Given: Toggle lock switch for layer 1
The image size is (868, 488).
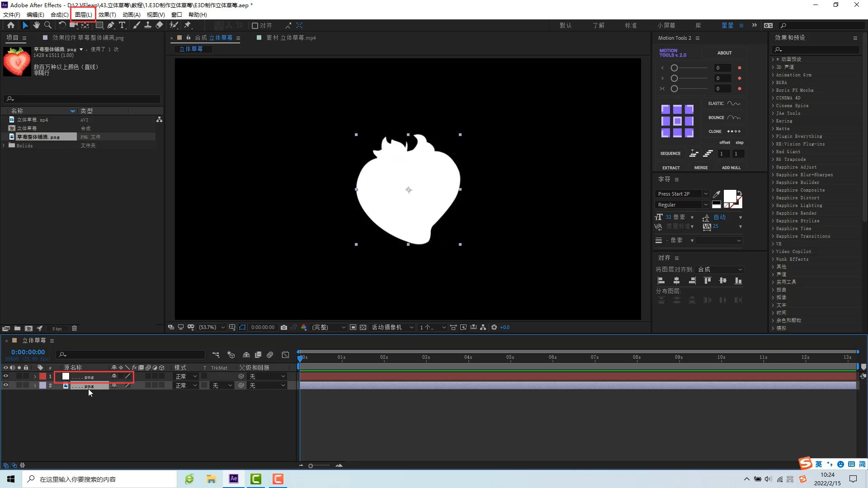Looking at the screenshot, I should tap(26, 376).
